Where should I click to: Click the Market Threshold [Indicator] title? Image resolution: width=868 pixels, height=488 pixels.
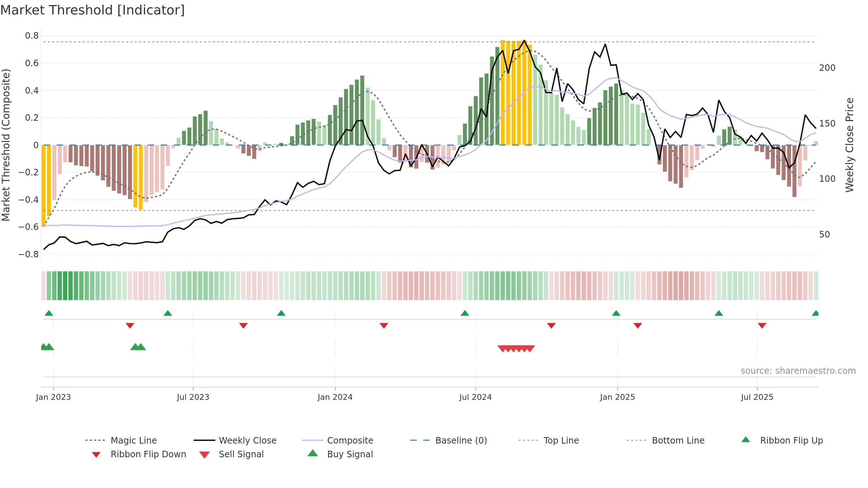click(93, 10)
